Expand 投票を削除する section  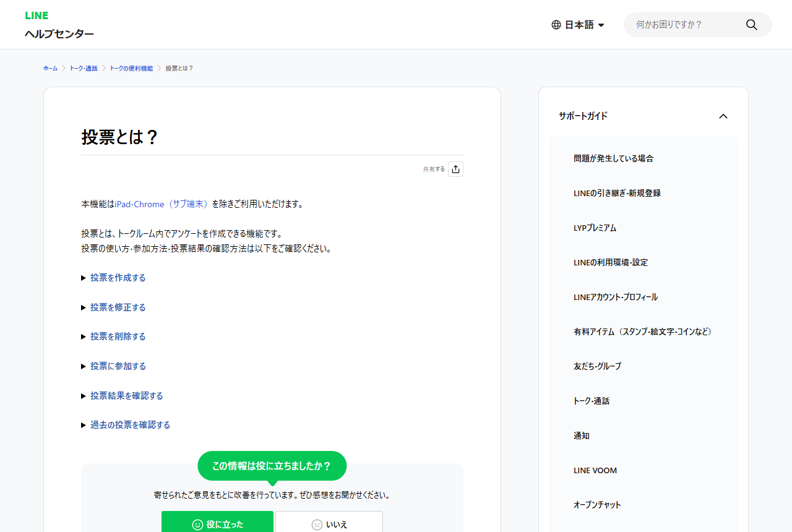coord(118,337)
